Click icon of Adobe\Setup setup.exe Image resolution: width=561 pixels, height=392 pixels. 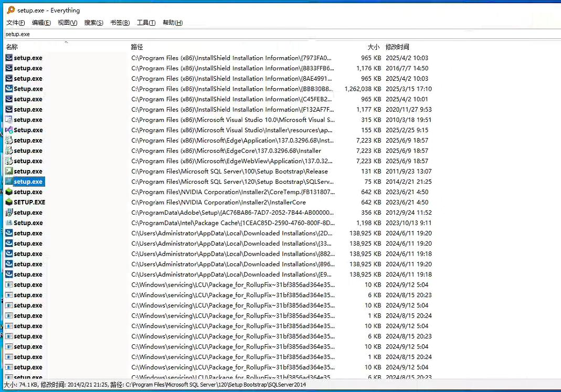point(9,213)
